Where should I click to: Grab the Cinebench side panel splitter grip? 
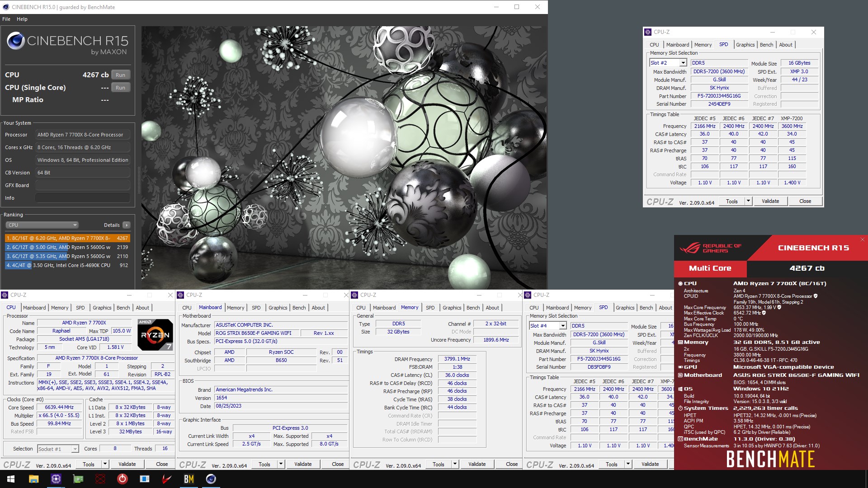(139, 180)
